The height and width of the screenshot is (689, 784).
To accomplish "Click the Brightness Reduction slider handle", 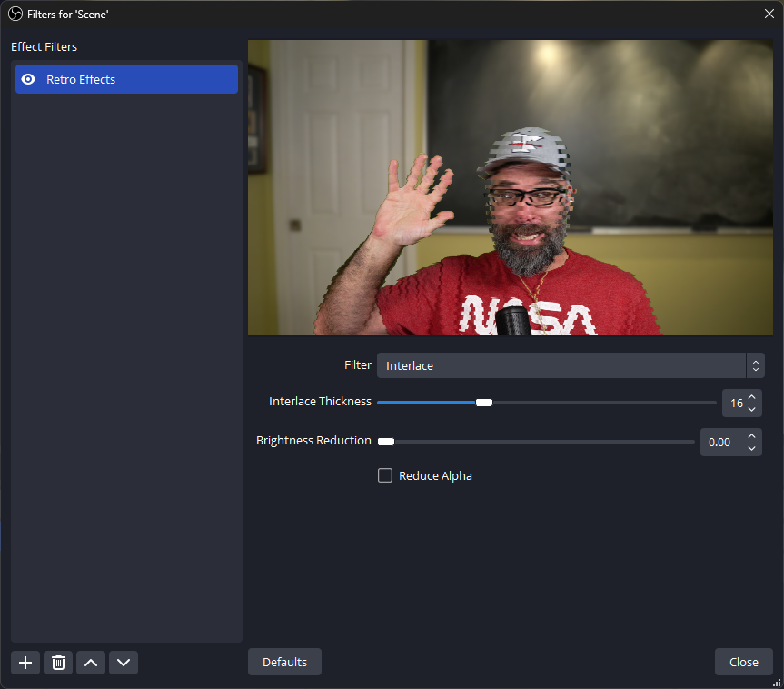I will tap(386, 442).
